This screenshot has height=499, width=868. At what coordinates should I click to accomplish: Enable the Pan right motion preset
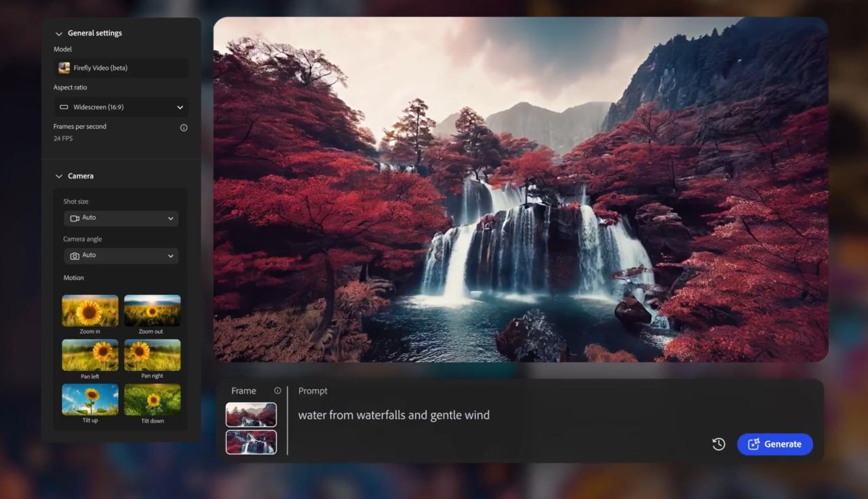[152, 355]
